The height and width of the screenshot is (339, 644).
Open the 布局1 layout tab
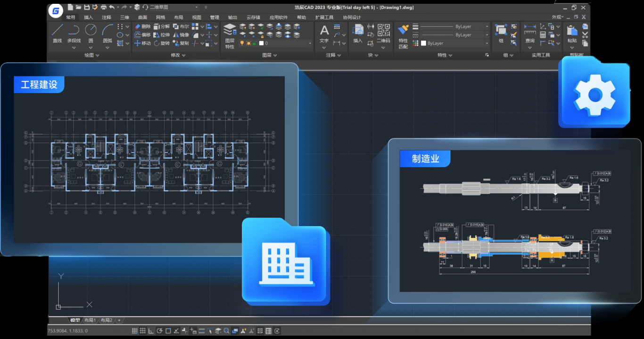pyautogui.click(x=90, y=320)
